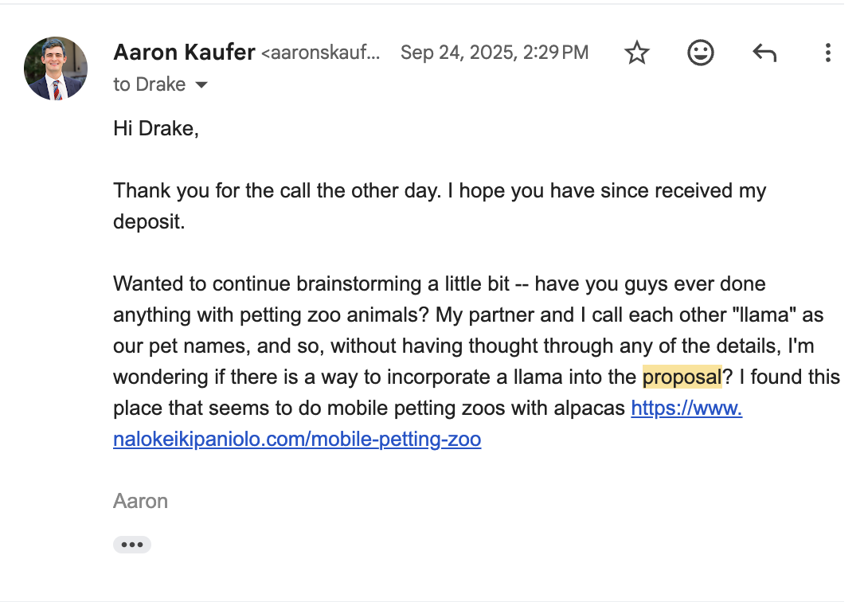Add an emoji reaction to the message
The width and height of the screenshot is (868, 602).
pos(700,53)
